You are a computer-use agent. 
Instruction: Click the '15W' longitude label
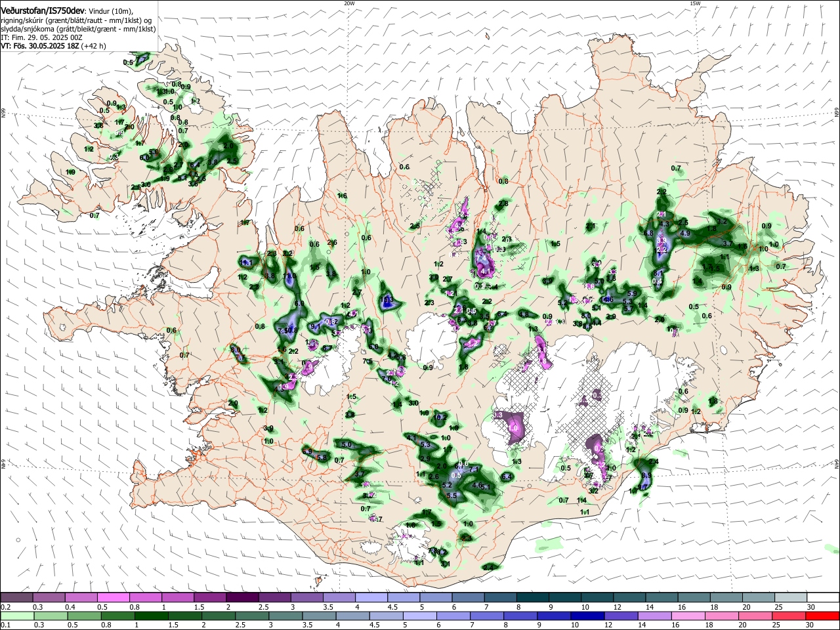(694, 3)
